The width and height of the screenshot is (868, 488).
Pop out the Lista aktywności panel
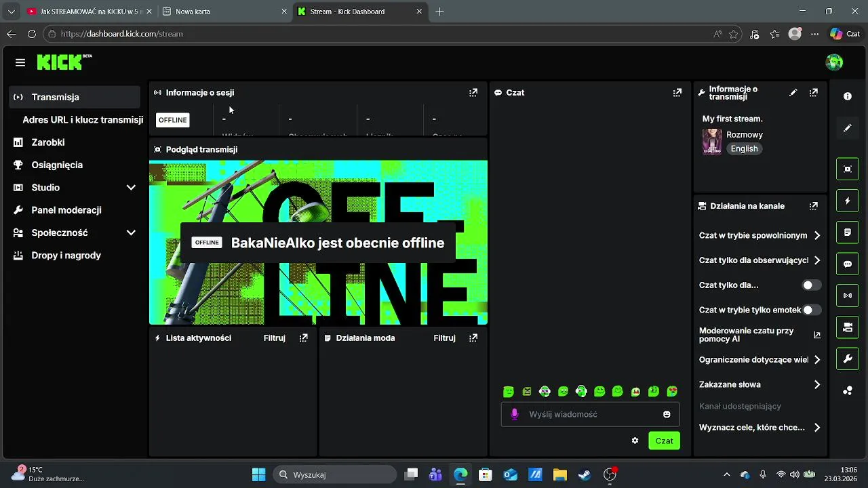tap(303, 338)
